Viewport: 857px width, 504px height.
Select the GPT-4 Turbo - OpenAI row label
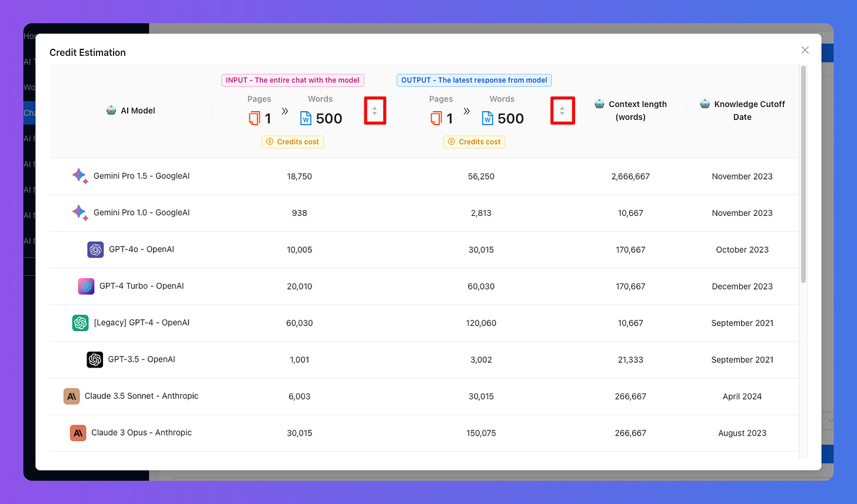(141, 286)
